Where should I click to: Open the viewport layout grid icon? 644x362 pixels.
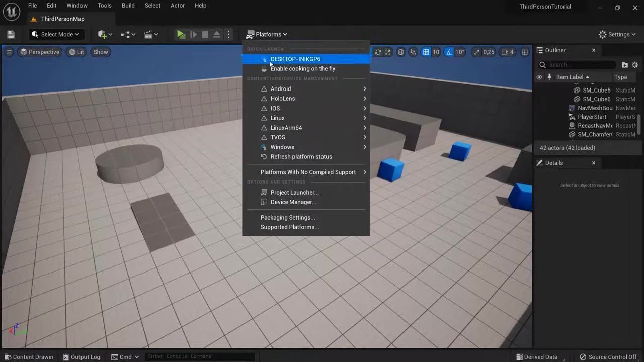click(525, 52)
